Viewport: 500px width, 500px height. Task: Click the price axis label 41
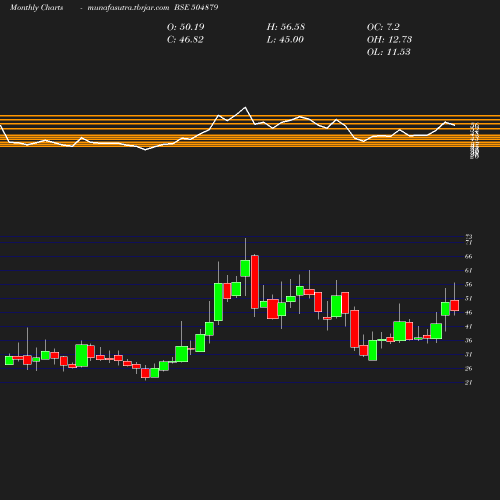point(468,327)
